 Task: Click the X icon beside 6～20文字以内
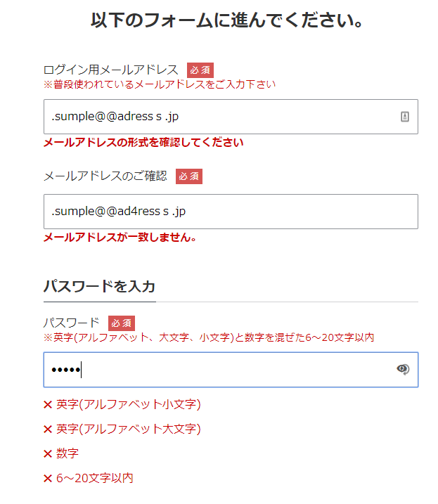[x=48, y=478]
